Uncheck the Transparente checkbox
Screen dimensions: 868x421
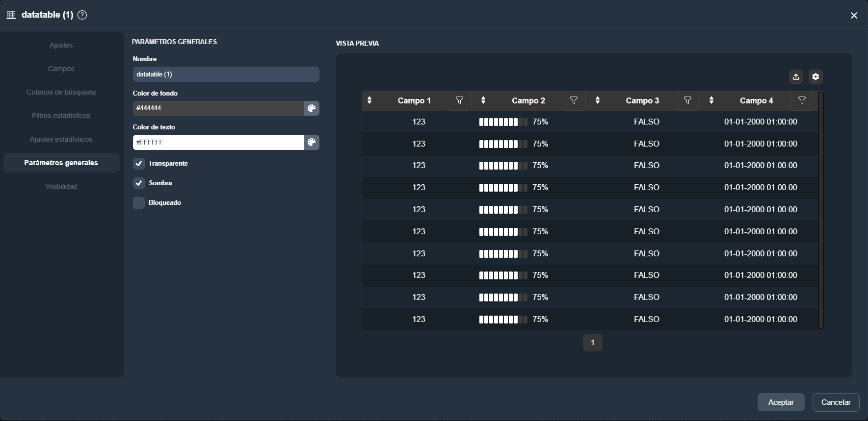click(x=139, y=163)
